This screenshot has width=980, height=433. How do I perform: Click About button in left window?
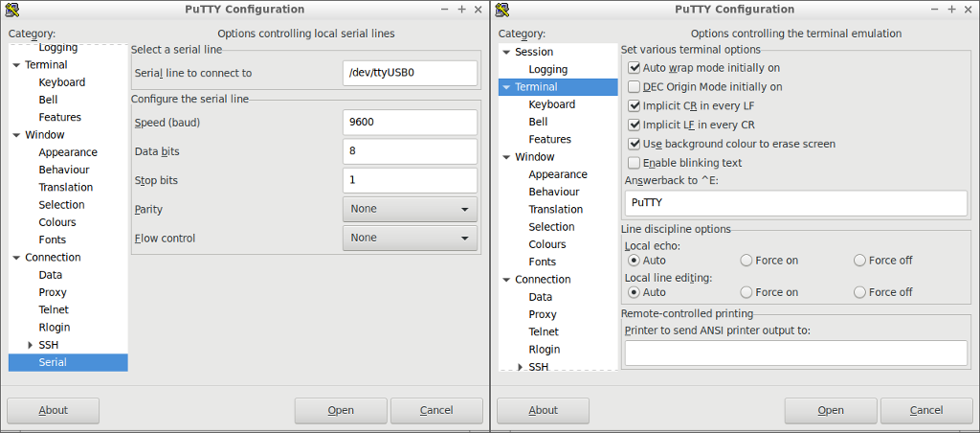click(x=54, y=410)
